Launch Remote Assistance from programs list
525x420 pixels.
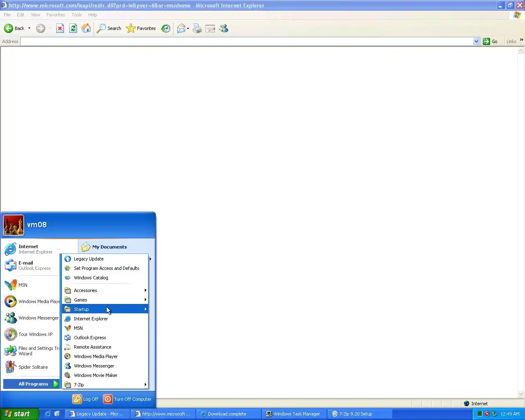point(105,347)
